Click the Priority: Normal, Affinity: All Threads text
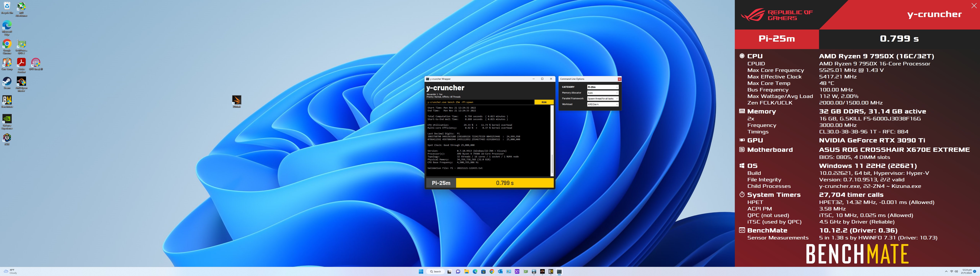The height and width of the screenshot is (276, 980). click(443, 97)
